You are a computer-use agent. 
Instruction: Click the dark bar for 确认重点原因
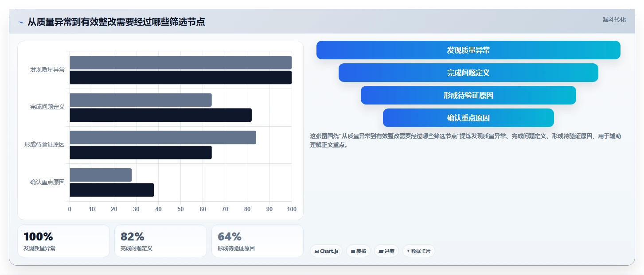tap(112, 190)
